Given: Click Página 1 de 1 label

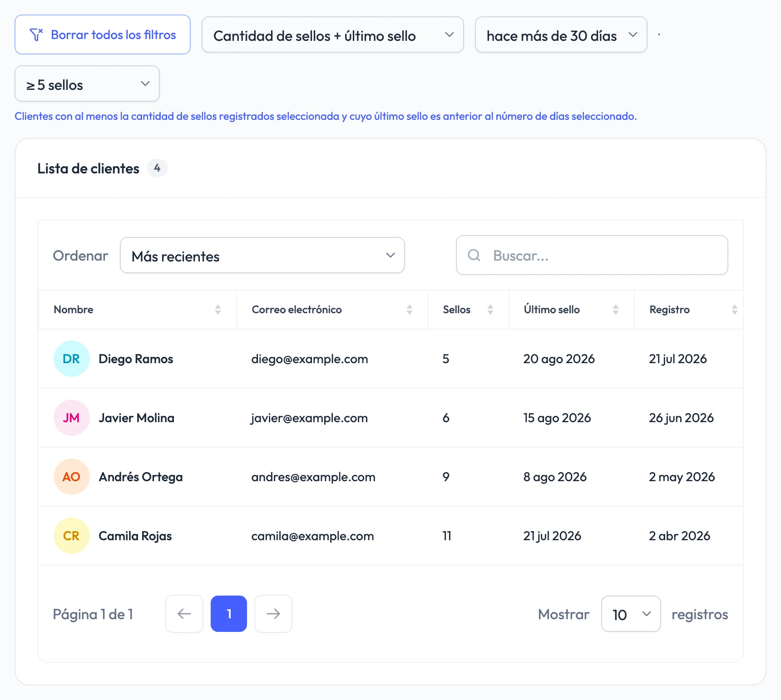Looking at the screenshot, I should (93, 614).
